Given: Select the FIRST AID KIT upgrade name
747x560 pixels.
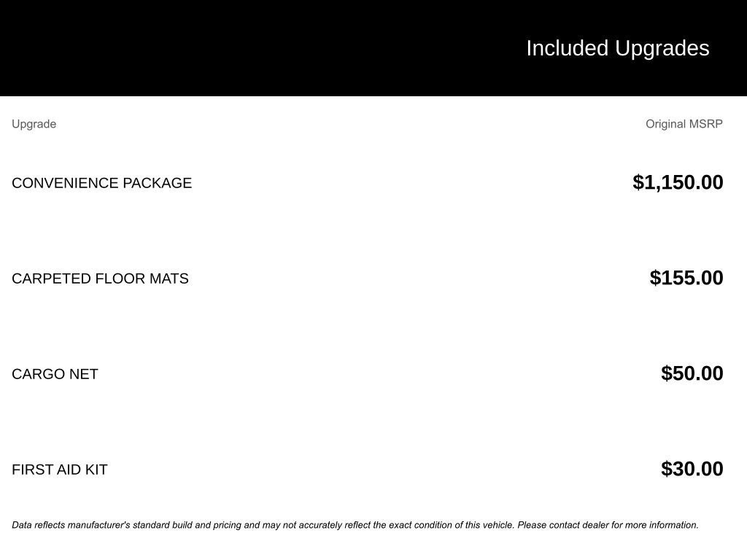Looking at the screenshot, I should [x=59, y=470].
